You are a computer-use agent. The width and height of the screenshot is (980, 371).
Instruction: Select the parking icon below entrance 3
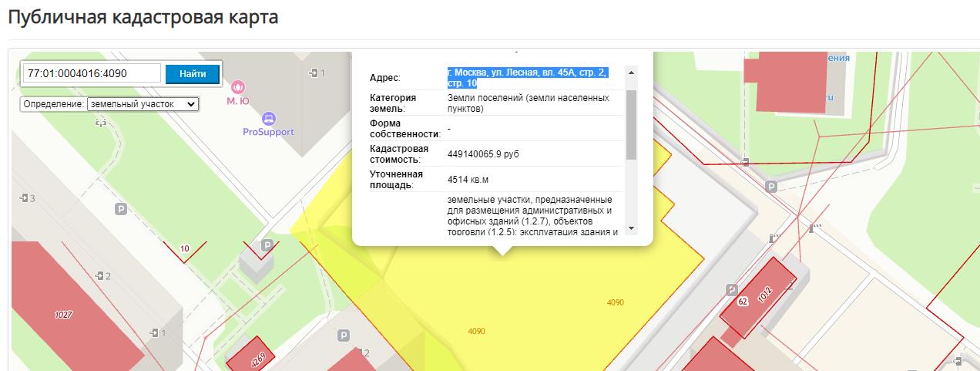tap(120, 208)
